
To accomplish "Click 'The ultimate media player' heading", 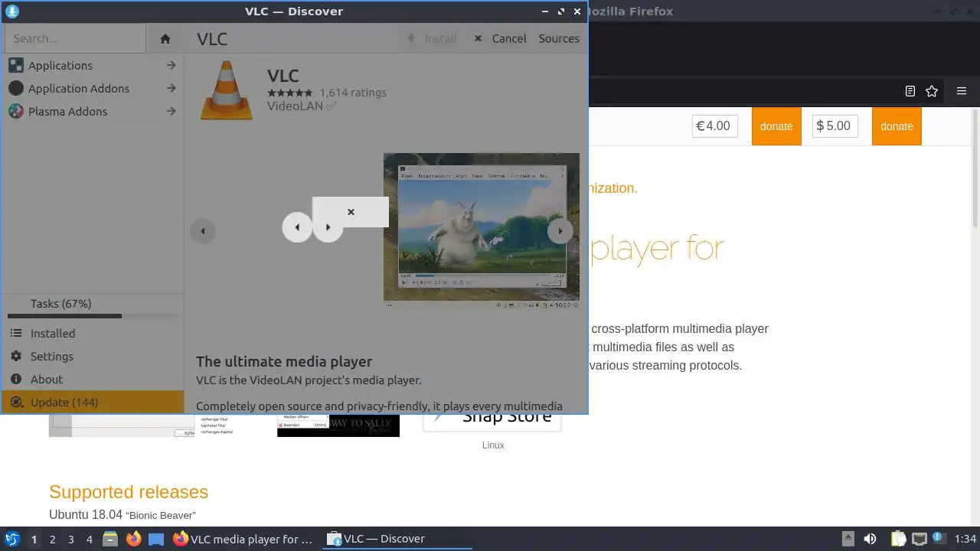I will pyautogui.click(x=284, y=362).
